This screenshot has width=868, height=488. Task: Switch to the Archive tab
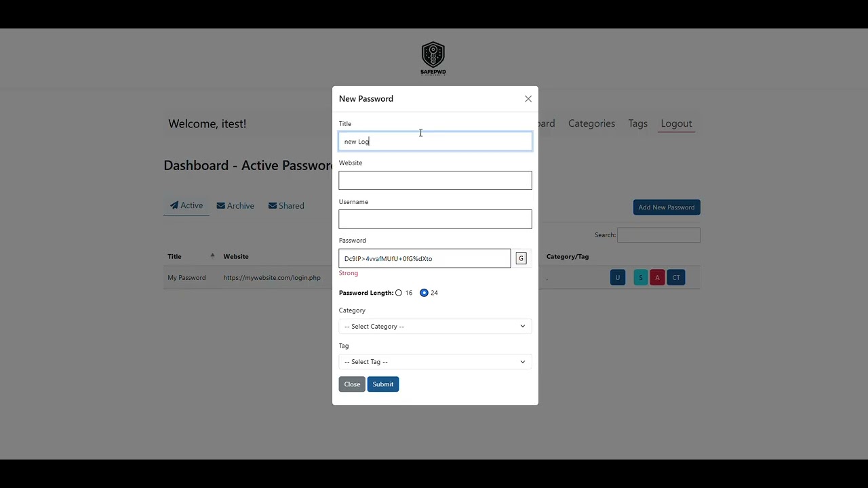tap(235, 205)
